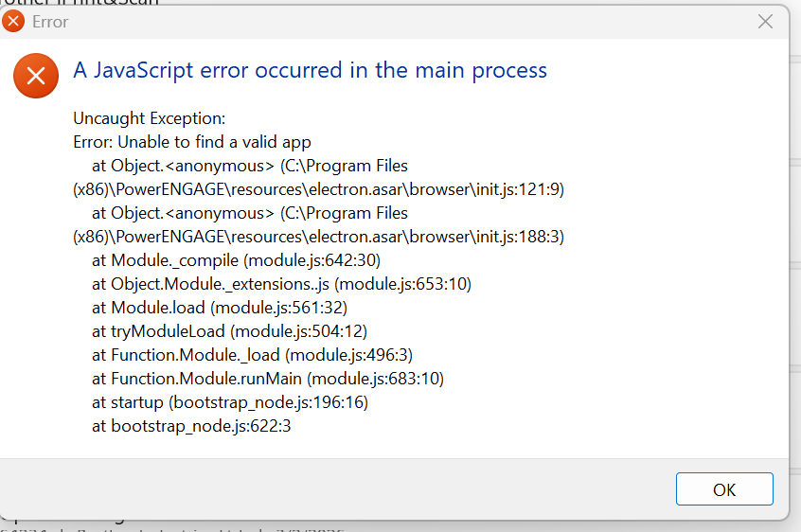The width and height of the screenshot is (801, 532).
Task: Click the "Error" title text
Action: point(50,22)
